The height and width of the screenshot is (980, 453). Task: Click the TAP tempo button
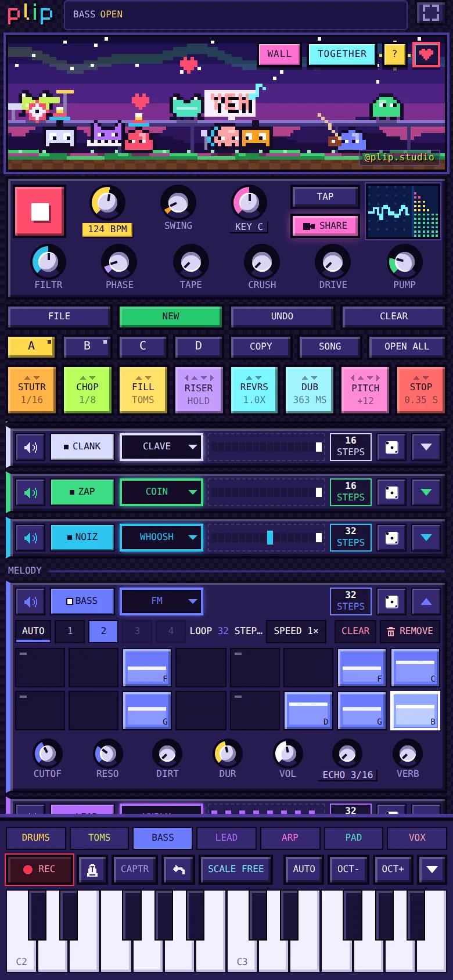click(325, 197)
